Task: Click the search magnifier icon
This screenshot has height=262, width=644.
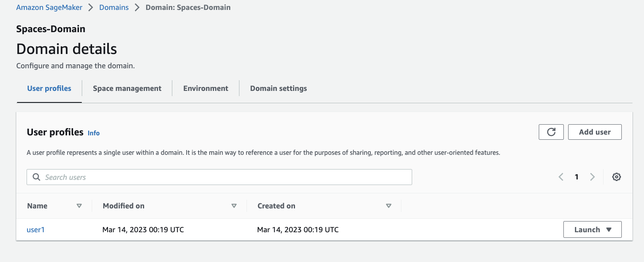Action: point(37,177)
